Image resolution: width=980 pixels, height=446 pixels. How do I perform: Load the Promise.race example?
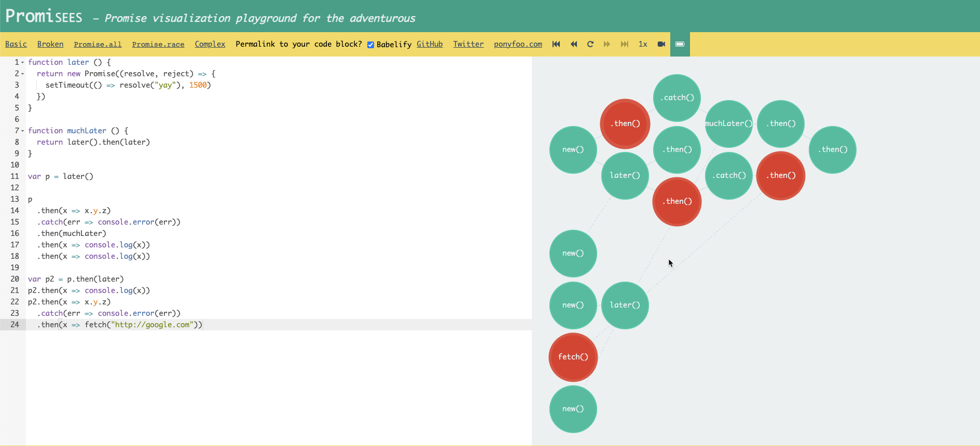pyautogui.click(x=158, y=44)
